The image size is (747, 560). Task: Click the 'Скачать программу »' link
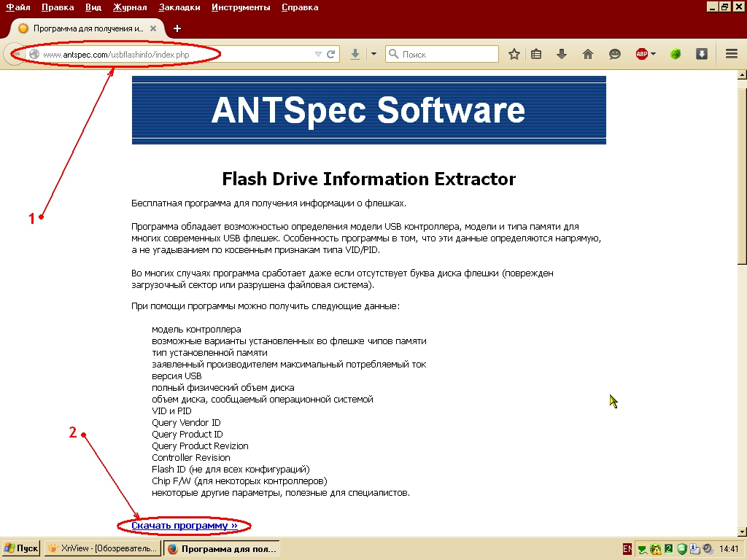coord(185,525)
